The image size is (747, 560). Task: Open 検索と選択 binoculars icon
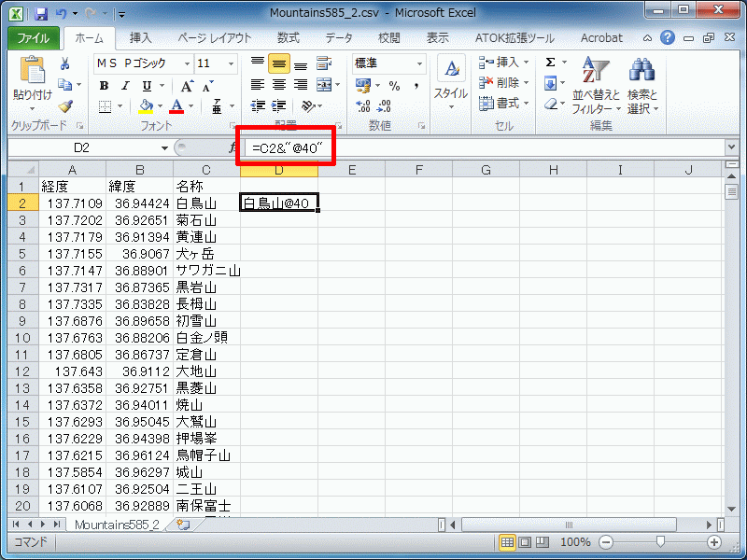point(641,84)
